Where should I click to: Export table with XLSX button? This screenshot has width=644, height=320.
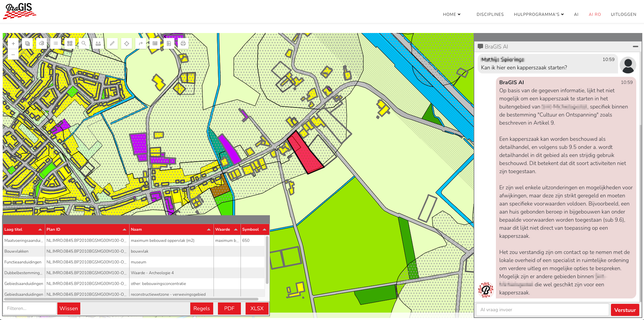click(x=257, y=309)
